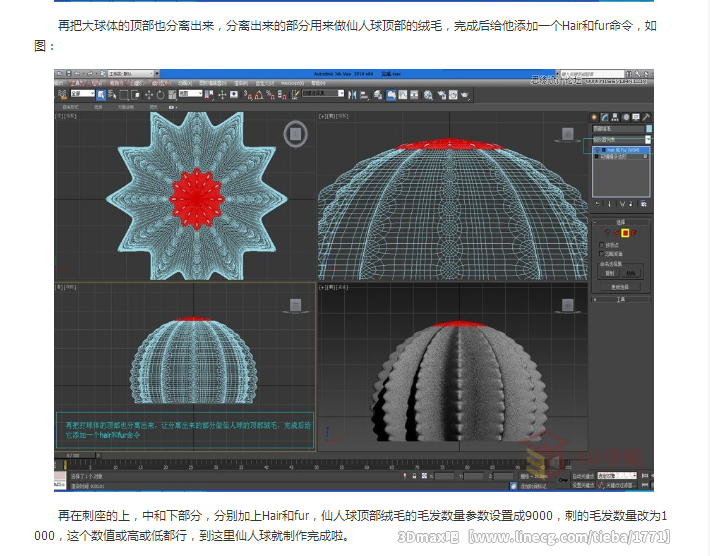Toggle Select and Manipulate tool
This screenshot has height=556, width=710.
coord(222,95)
